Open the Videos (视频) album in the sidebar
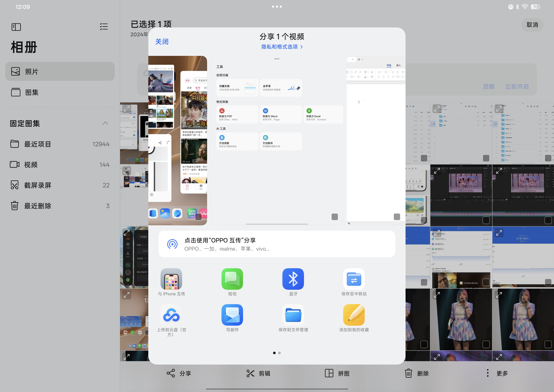The width and height of the screenshot is (554, 392). coord(31,165)
